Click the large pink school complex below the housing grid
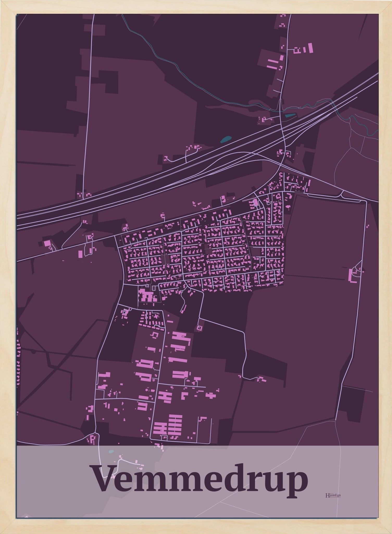This screenshot has width=392, height=534. 147,295
